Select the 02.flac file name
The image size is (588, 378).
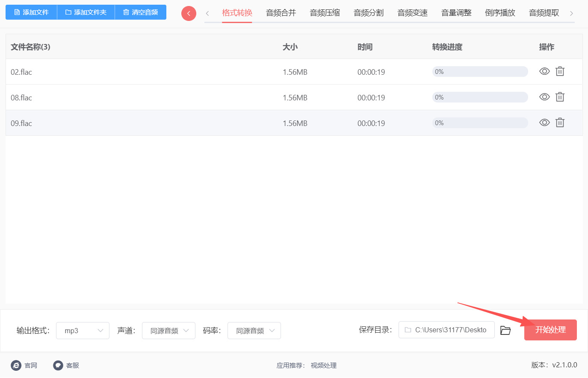click(21, 72)
